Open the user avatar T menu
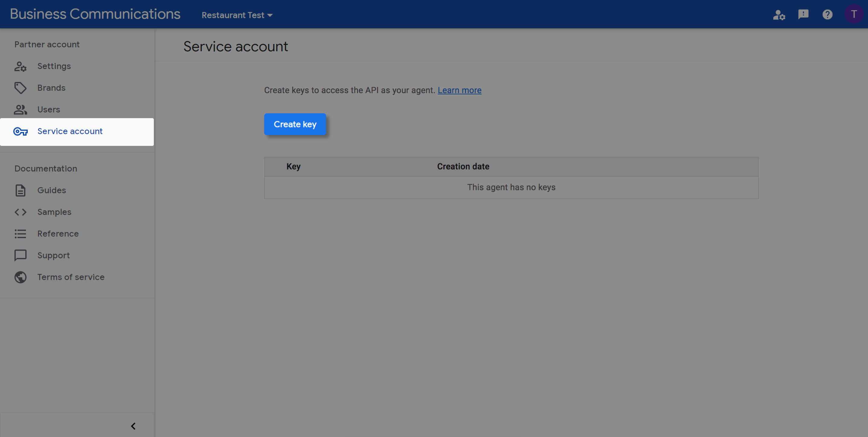Image resolution: width=868 pixels, height=437 pixels. [x=854, y=14]
